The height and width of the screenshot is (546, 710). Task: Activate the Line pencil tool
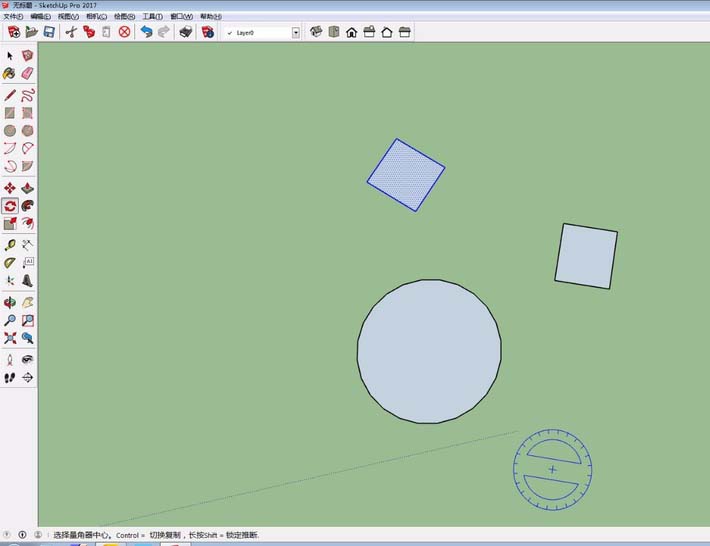point(10,95)
